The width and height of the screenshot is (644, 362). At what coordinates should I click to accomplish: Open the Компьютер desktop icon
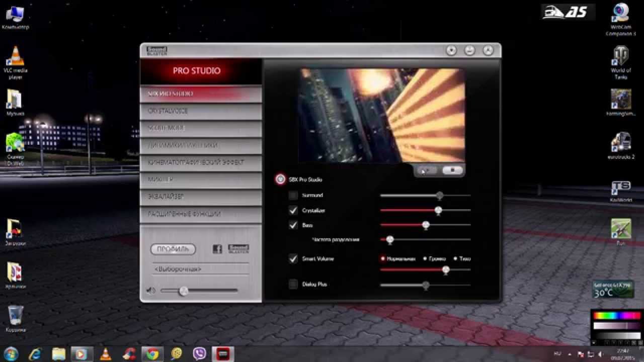click(x=15, y=18)
